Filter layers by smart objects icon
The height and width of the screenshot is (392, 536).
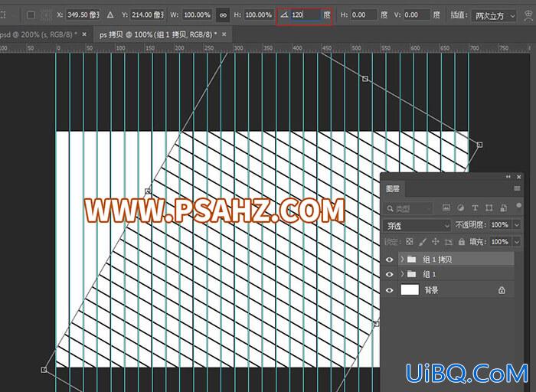point(504,207)
